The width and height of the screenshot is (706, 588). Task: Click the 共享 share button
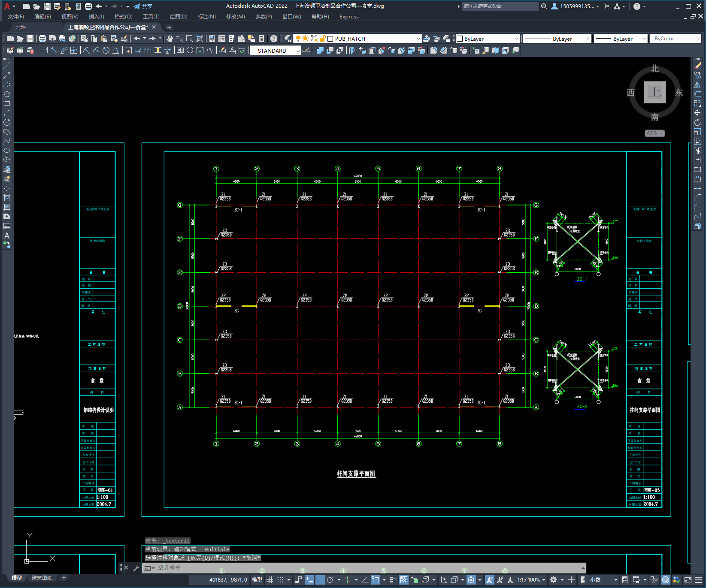click(143, 6)
